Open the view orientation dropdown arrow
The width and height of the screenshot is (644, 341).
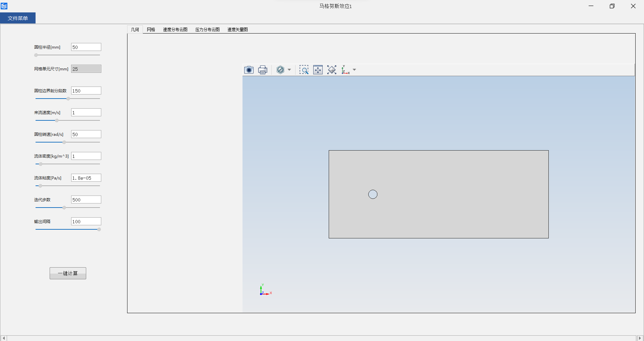pos(354,70)
